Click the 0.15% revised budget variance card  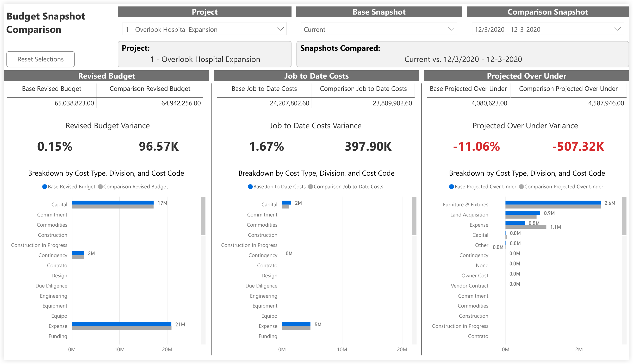pos(55,146)
